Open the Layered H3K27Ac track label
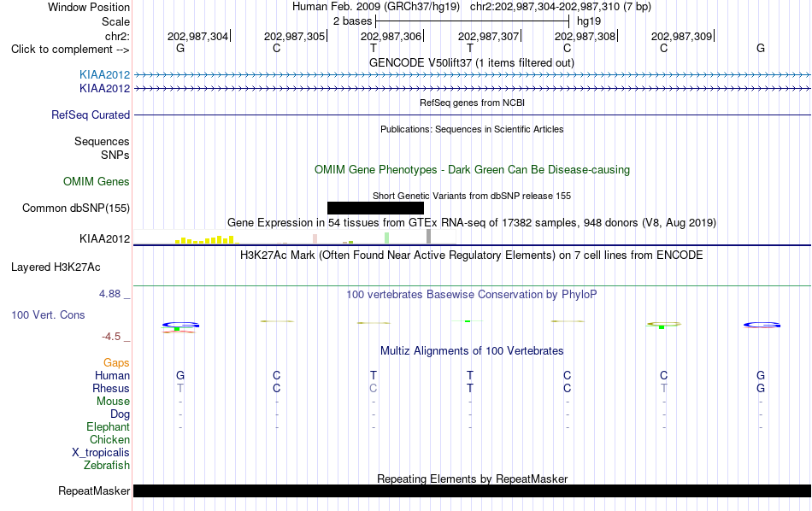The width and height of the screenshot is (812, 511). [x=56, y=267]
